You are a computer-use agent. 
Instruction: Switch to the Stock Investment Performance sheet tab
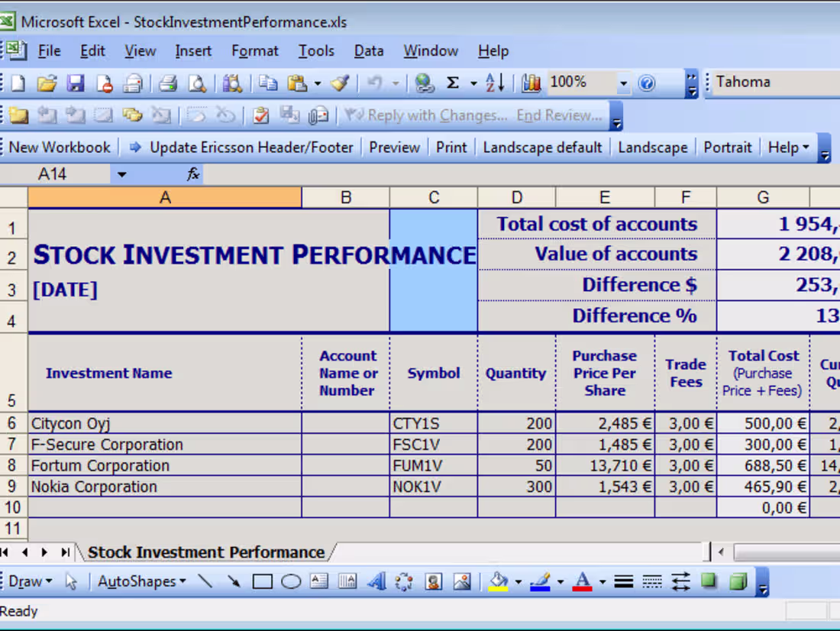(205, 552)
